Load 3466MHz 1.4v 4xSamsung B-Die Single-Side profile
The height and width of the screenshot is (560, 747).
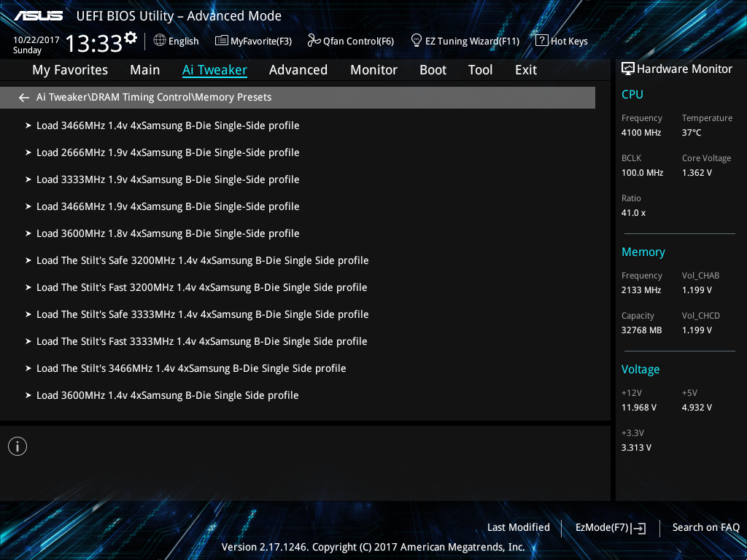(168, 125)
